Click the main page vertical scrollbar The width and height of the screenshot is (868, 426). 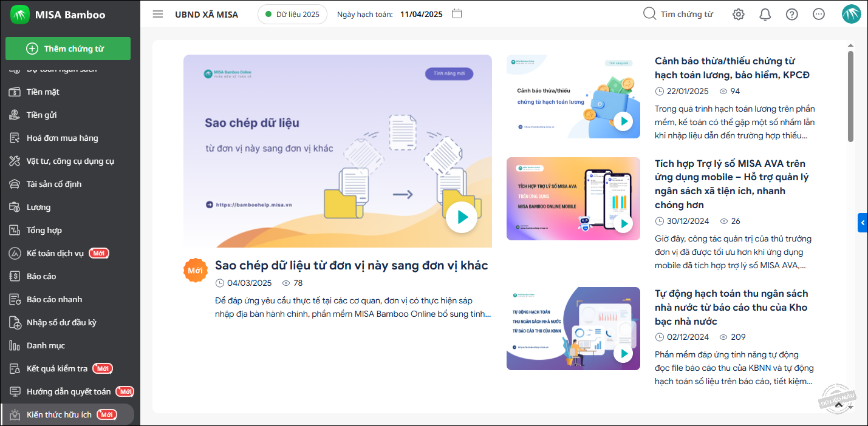click(850, 96)
